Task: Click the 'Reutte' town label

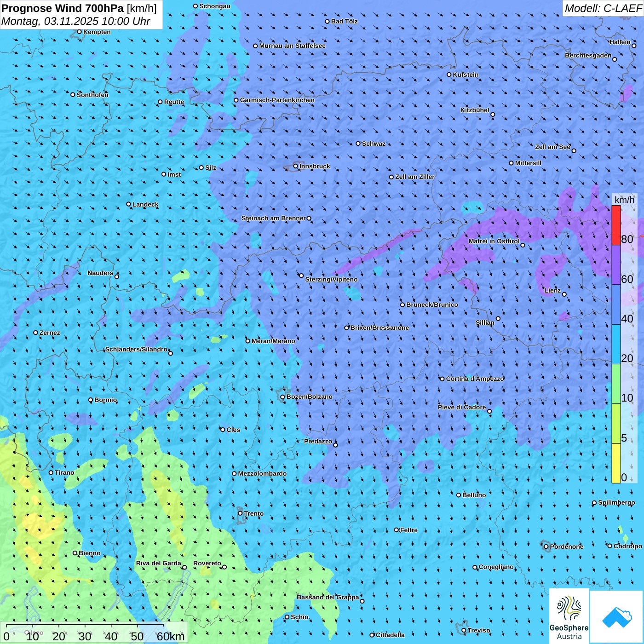Action: coord(174,102)
